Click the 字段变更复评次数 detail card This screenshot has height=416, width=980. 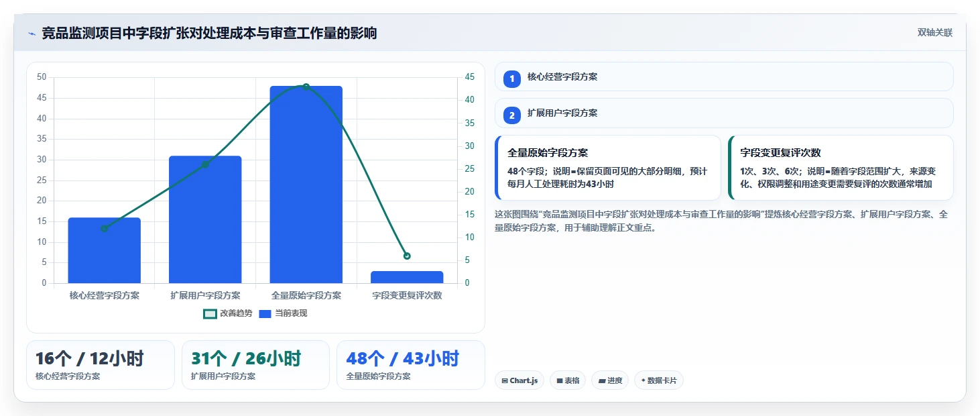(841, 168)
